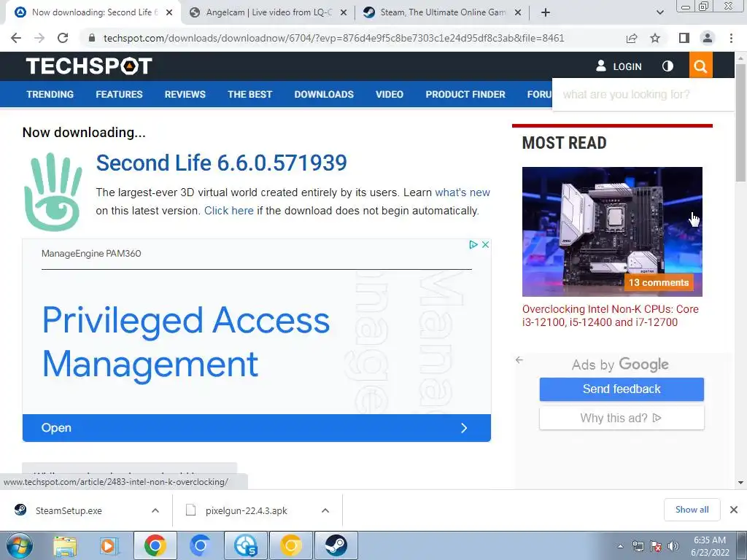
Task: Open the Chrome profile avatar
Action: tap(708, 38)
